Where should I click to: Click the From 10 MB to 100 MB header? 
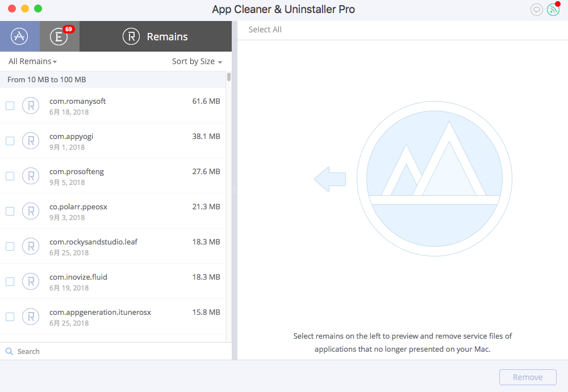click(x=113, y=79)
